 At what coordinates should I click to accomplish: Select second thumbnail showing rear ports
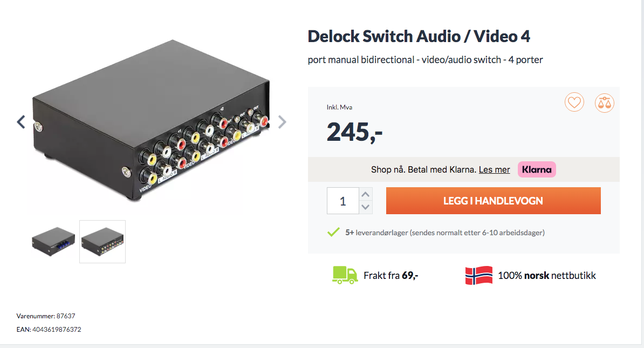point(102,242)
